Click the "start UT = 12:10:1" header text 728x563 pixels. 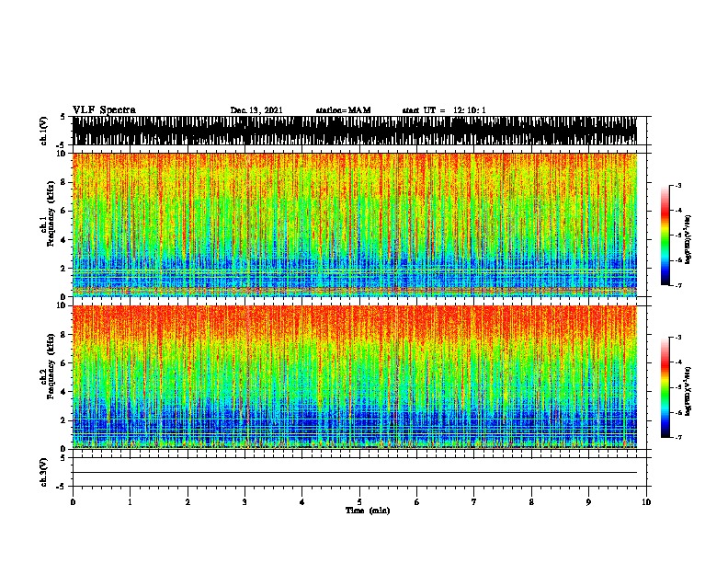(x=444, y=110)
